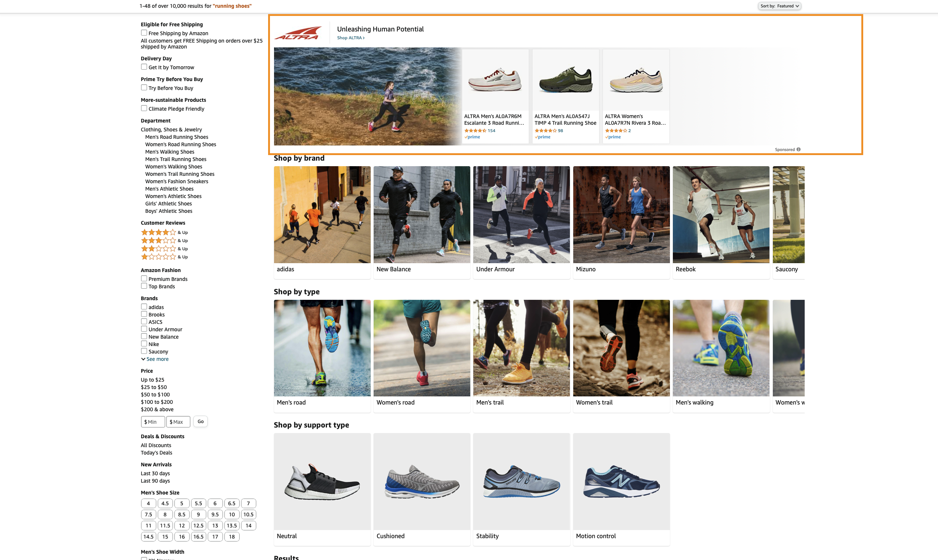
Task: Click the "running shoes" search term text
Action: 232,6
